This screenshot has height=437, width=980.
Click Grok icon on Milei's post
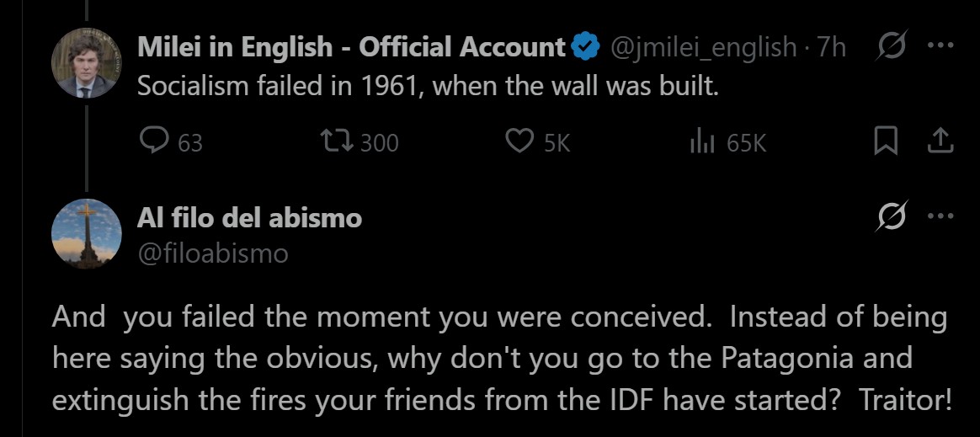pyautogui.click(x=892, y=47)
